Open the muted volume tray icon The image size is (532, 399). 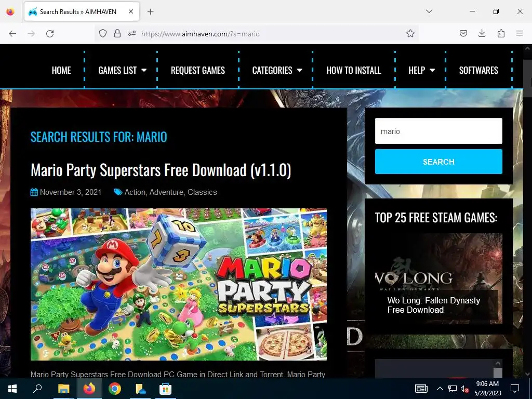point(464,389)
